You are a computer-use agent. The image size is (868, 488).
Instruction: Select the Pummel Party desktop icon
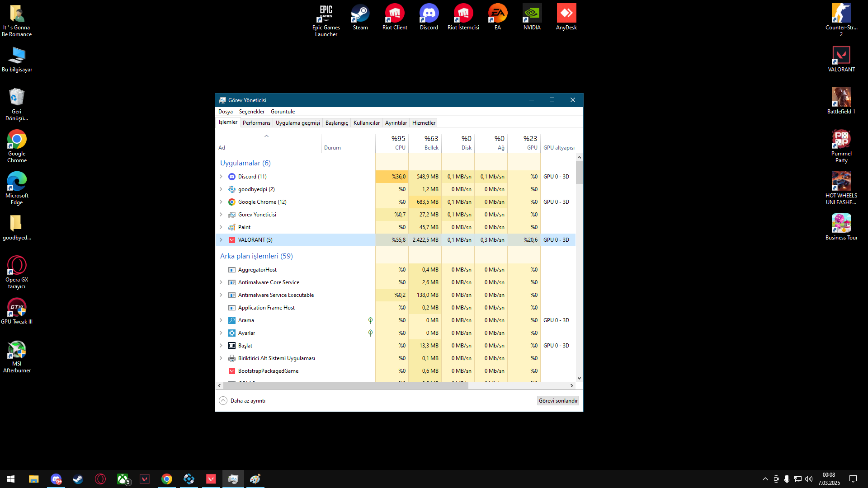(x=841, y=146)
